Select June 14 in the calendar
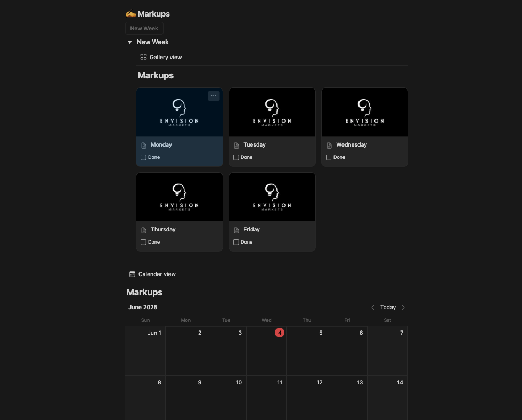 [388, 398]
